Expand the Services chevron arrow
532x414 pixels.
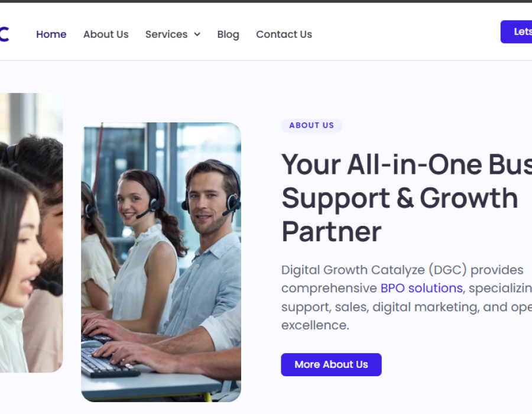[197, 34]
